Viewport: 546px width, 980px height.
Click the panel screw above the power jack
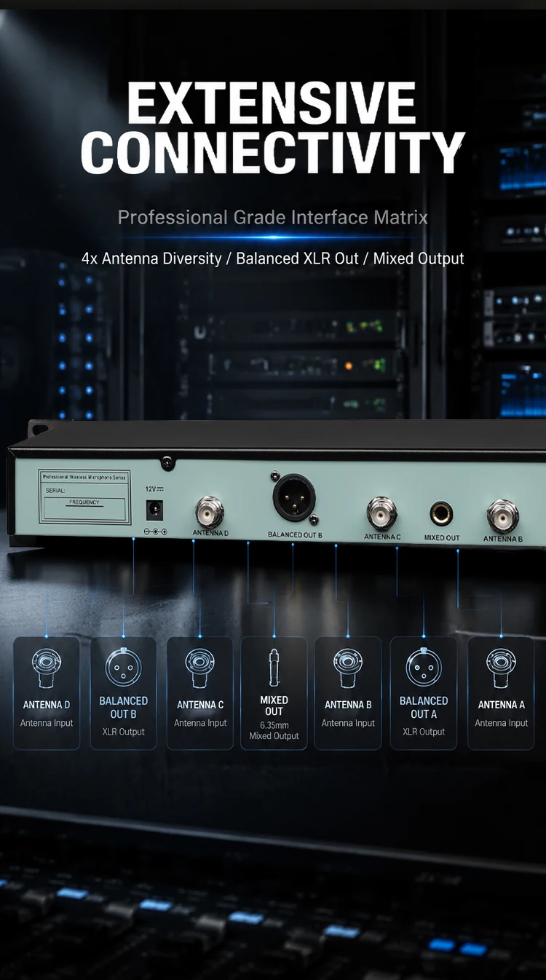167,462
